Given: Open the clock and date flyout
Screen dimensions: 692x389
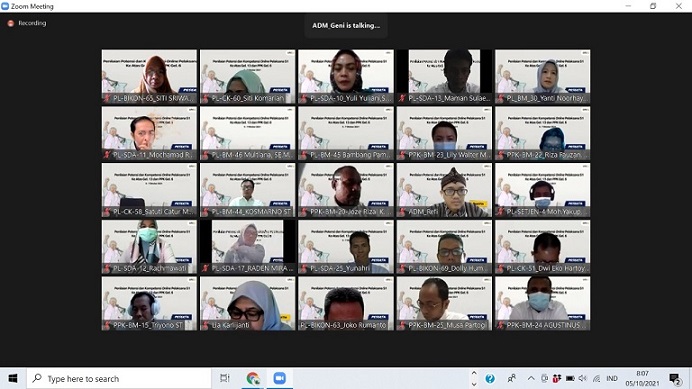Looking at the screenshot, I should click(x=642, y=378).
